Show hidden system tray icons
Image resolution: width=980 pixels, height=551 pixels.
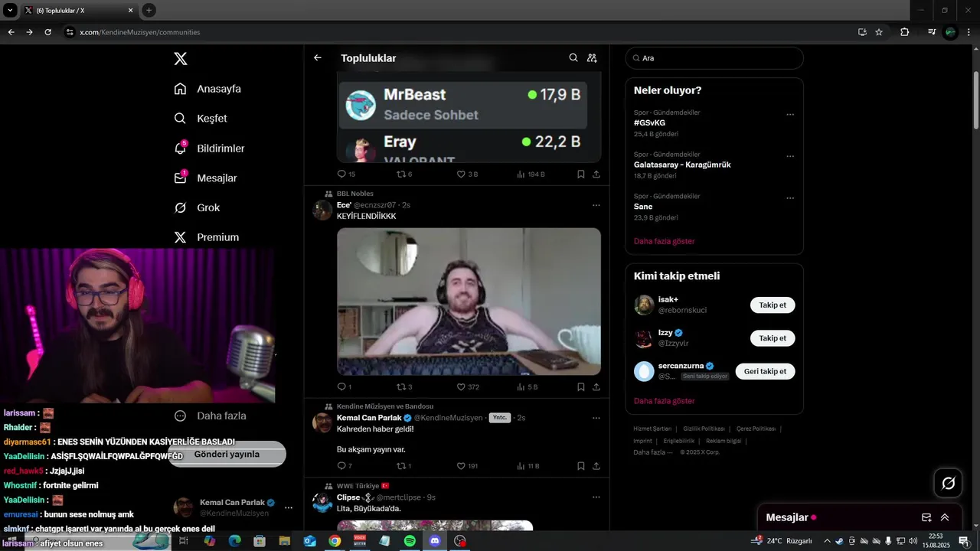pyautogui.click(x=827, y=541)
